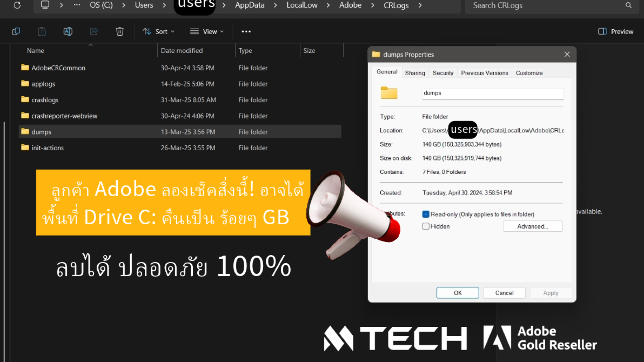
Task: Expand the View options dropdown
Action: pos(207,31)
